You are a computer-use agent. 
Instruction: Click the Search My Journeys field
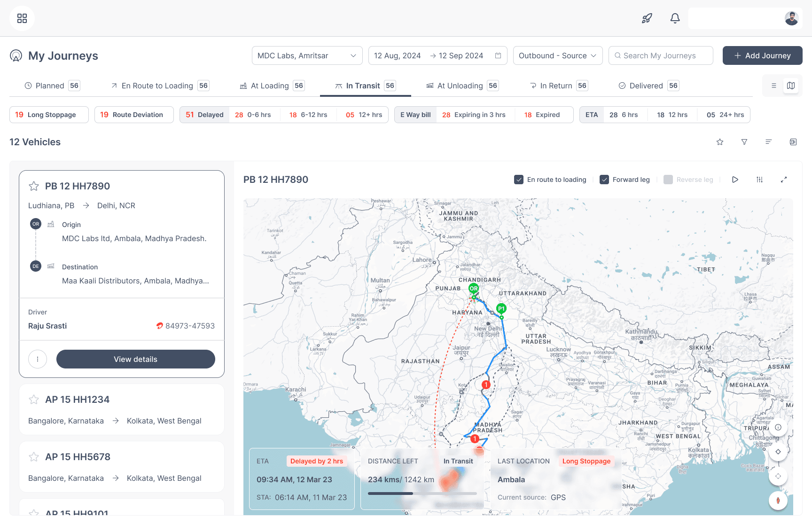pos(661,55)
